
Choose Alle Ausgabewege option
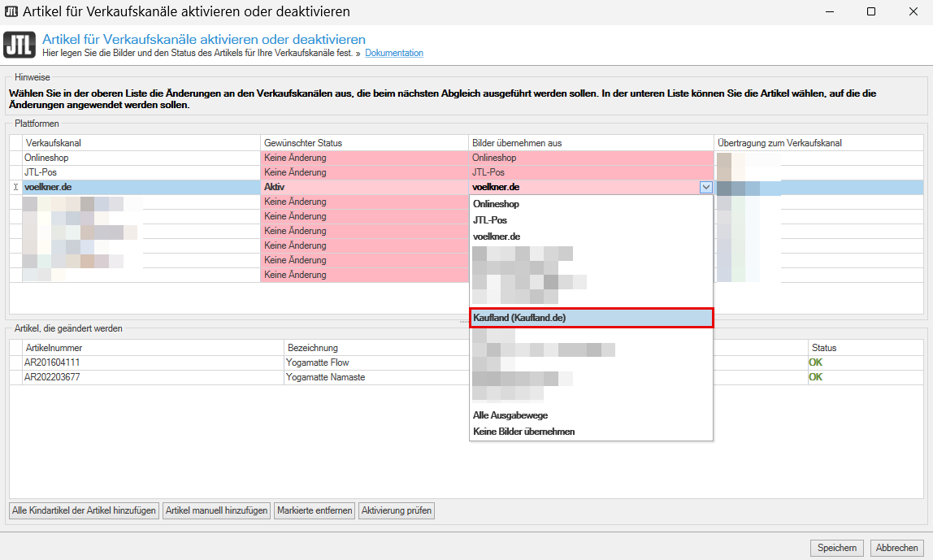tap(510, 415)
